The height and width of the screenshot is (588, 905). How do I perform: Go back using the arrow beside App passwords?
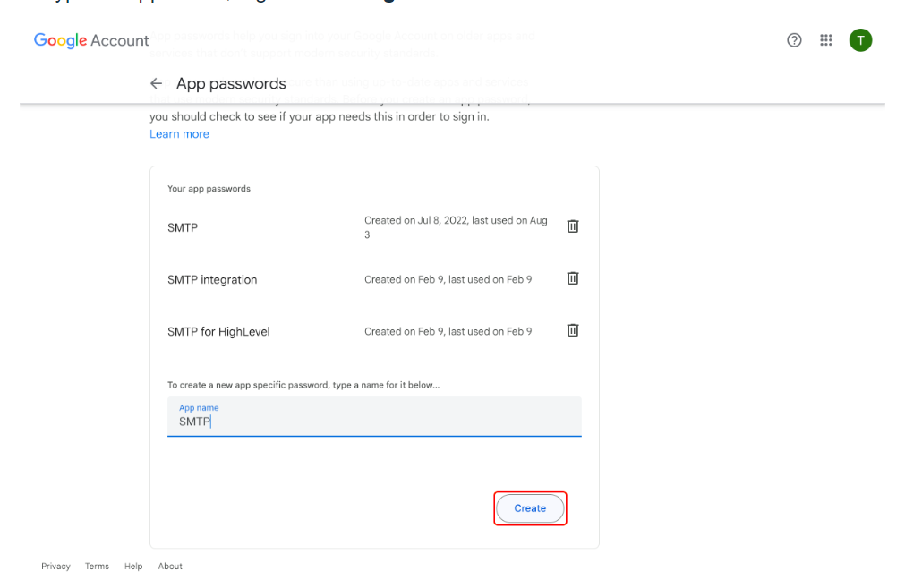pyautogui.click(x=157, y=83)
